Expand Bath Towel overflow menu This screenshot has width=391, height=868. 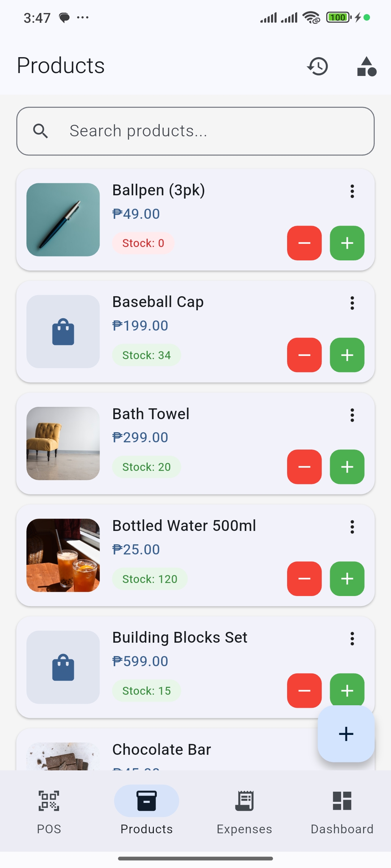[x=352, y=415]
